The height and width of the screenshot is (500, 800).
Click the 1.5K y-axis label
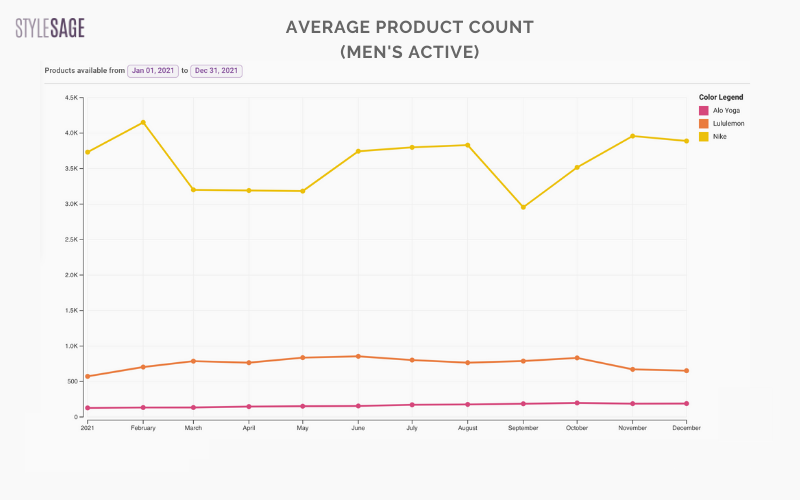[71, 311]
